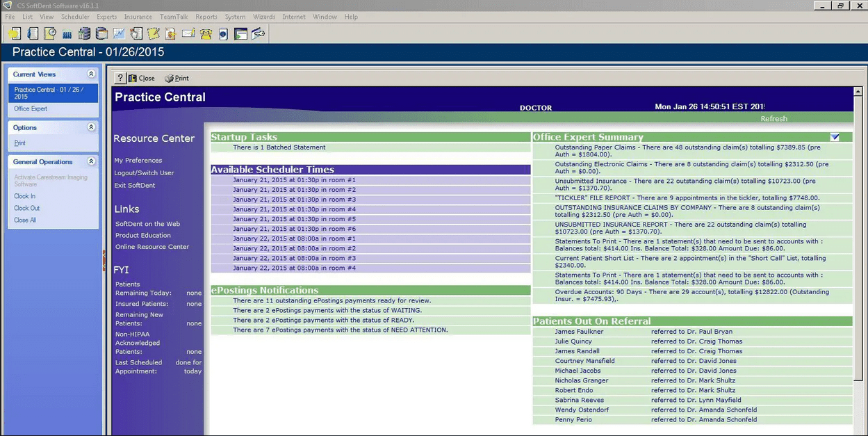The height and width of the screenshot is (436, 868).
Task: Open the Scheduler menu
Action: tap(75, 17)
